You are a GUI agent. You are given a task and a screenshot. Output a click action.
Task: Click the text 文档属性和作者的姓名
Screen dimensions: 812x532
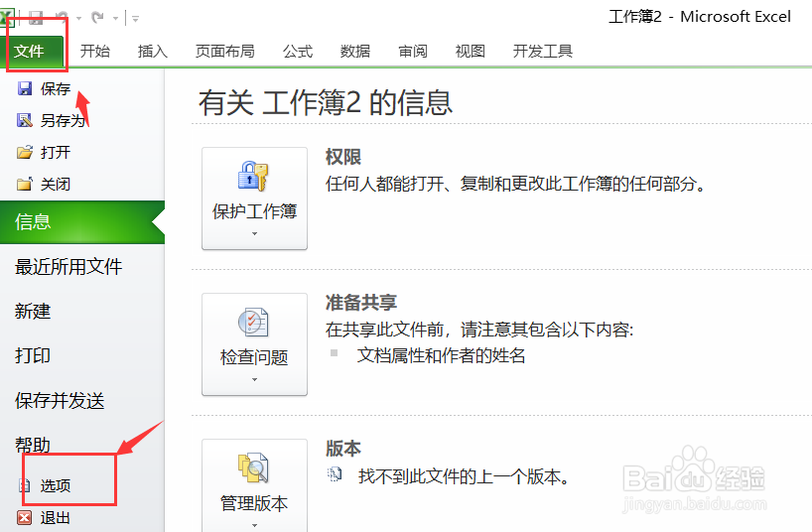(x=441, y=355)
